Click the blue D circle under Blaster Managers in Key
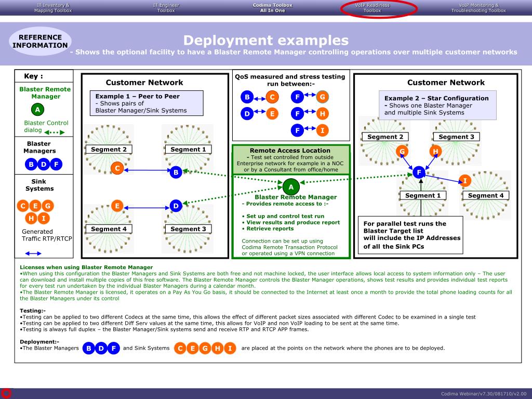The width and height of the screenshot is (532, 399). [x=44, y=165]
